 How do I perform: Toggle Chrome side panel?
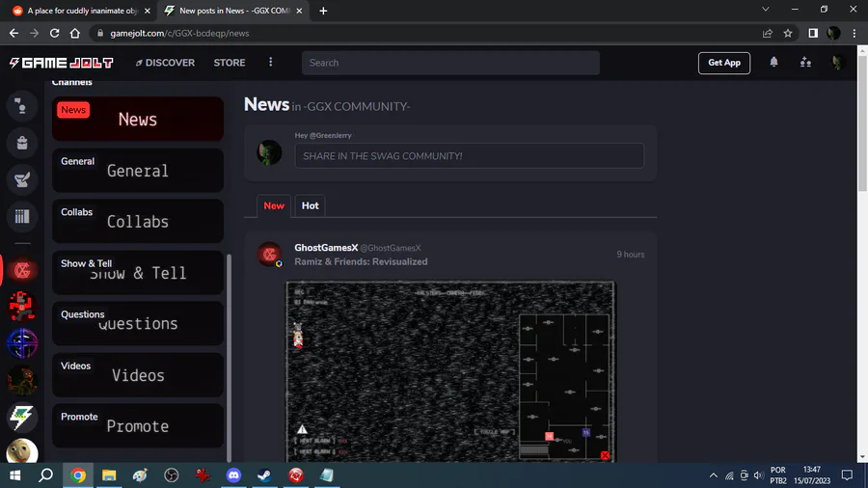pyautogui.click(x=813, y=33)
